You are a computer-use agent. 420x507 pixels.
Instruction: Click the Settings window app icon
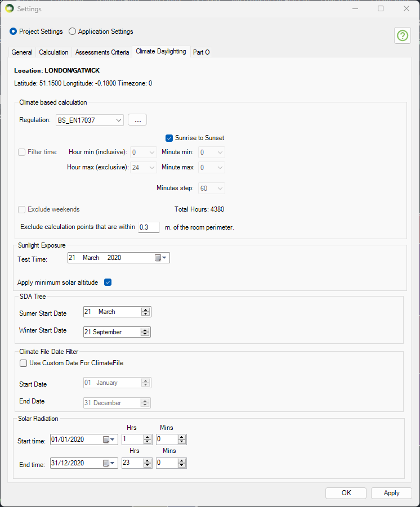pyautogui.click(x=9, y=9)
